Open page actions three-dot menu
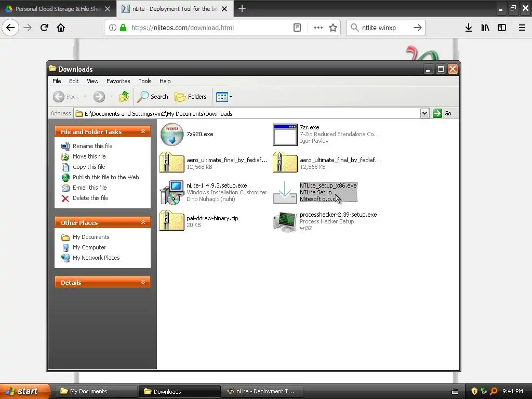The width and height of the screenshot is (532, 399). 318,28
